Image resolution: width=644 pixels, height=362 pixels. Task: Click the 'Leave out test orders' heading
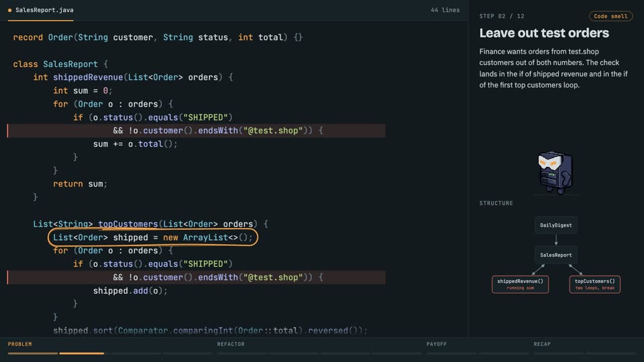point(544,33)
